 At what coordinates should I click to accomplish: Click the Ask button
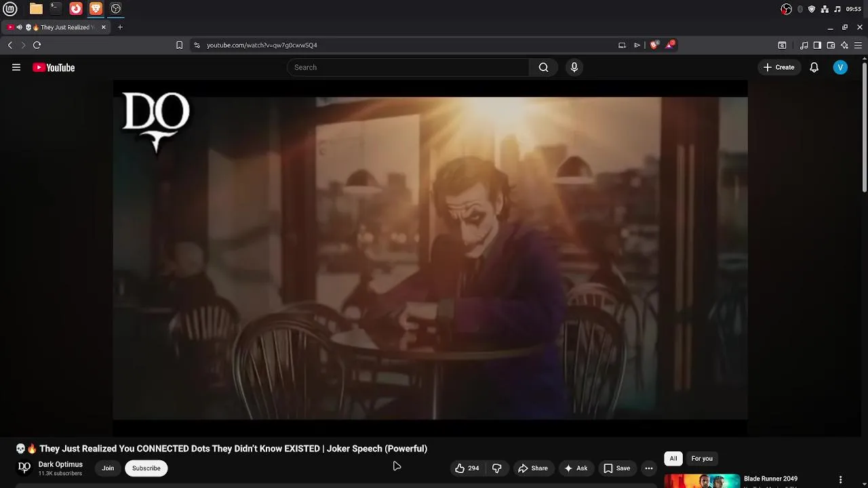[576, 468]
